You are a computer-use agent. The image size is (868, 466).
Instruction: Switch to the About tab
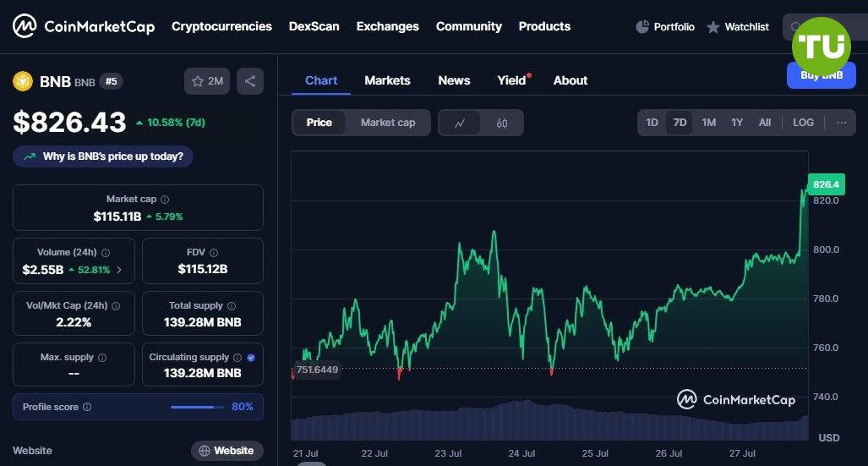click(570, 80)
